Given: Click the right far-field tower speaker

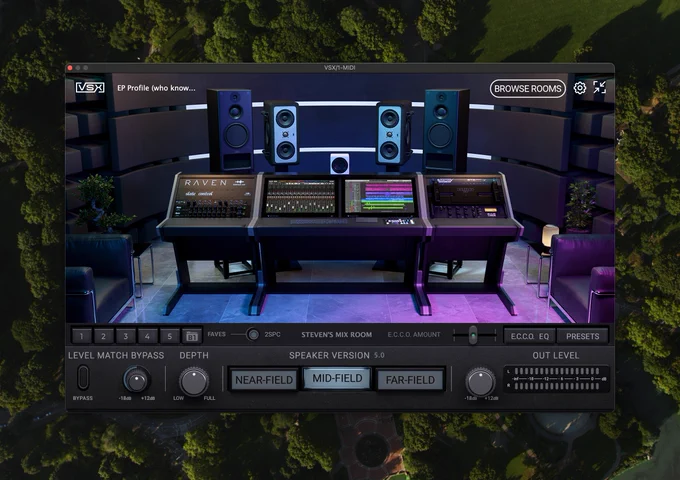Looking at the screenshot, I should (447, 130).
